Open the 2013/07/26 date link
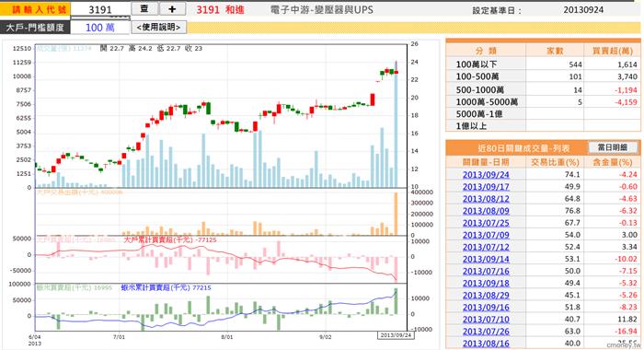This screenshot has width=644, height=350. point(486,332)
